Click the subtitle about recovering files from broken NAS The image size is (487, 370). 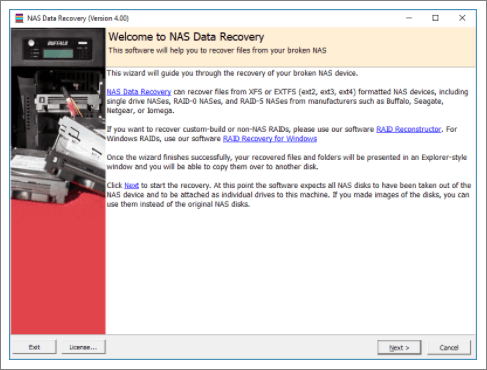[217, 50]
